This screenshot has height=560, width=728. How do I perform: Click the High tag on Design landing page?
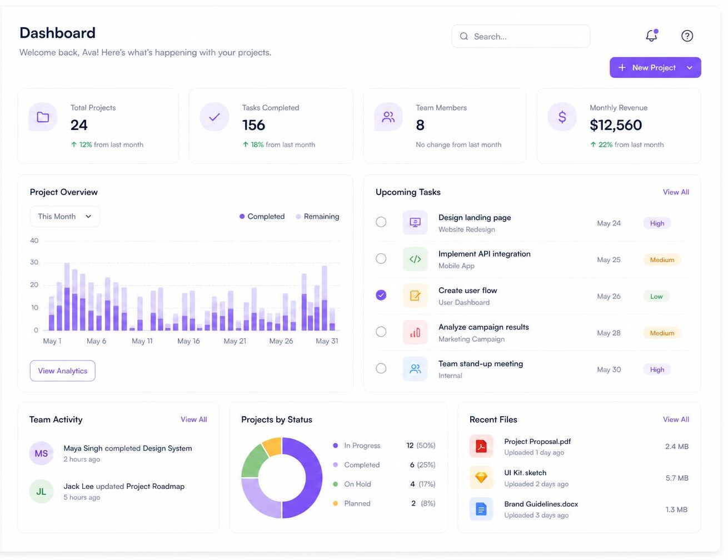tap(657, 223)
